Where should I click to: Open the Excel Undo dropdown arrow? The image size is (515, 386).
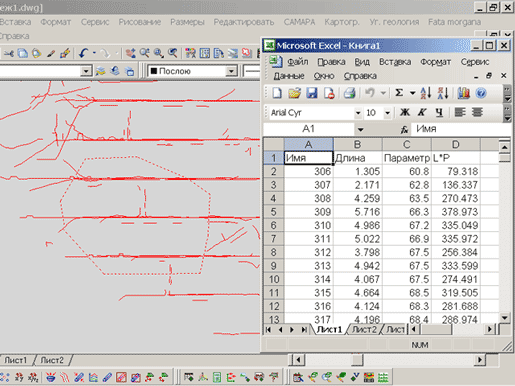pos(383,93)
